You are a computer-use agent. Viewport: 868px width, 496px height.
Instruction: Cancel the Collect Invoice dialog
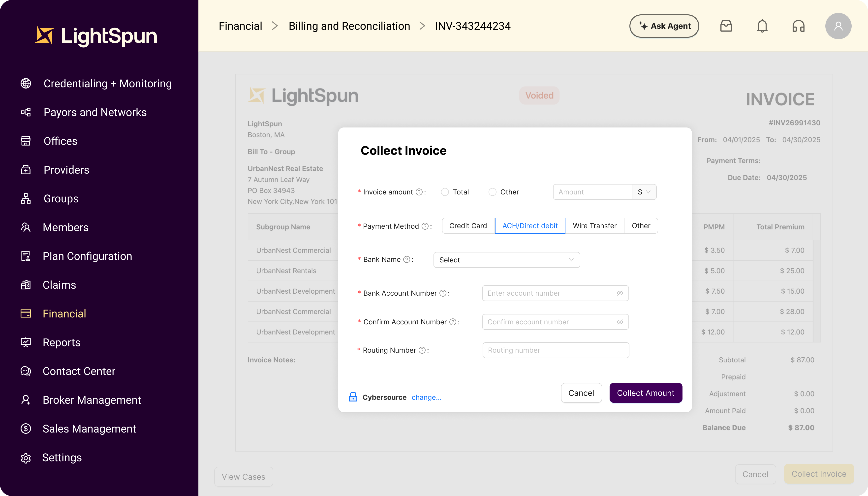[581, 393]
